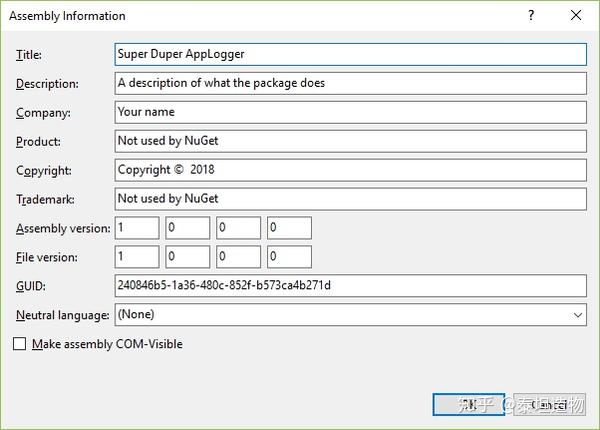
Task: Click the Copyright text field
Action: tap(350, 170)
